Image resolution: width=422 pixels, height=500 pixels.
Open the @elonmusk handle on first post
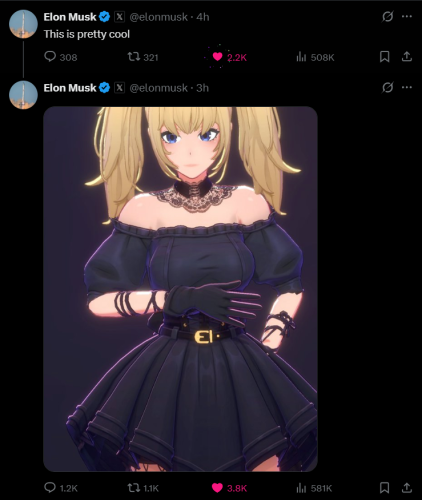pos(158,17)
